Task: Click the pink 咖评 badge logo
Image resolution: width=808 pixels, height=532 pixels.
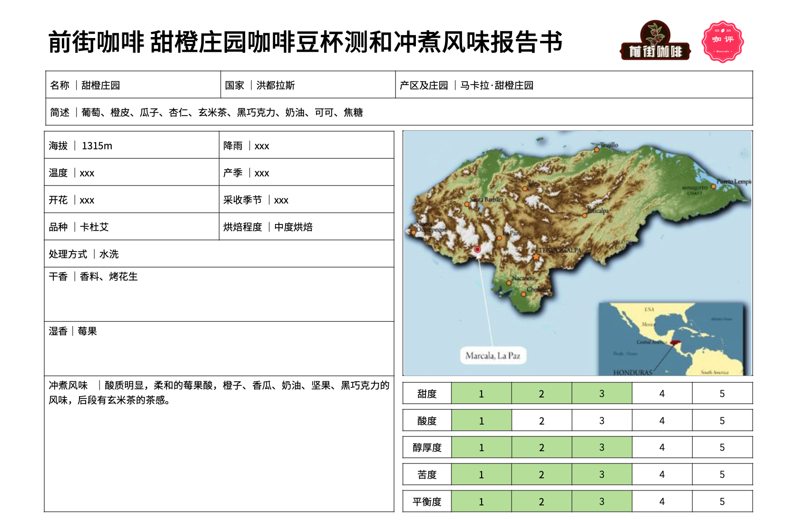Action: click(722, 42)
